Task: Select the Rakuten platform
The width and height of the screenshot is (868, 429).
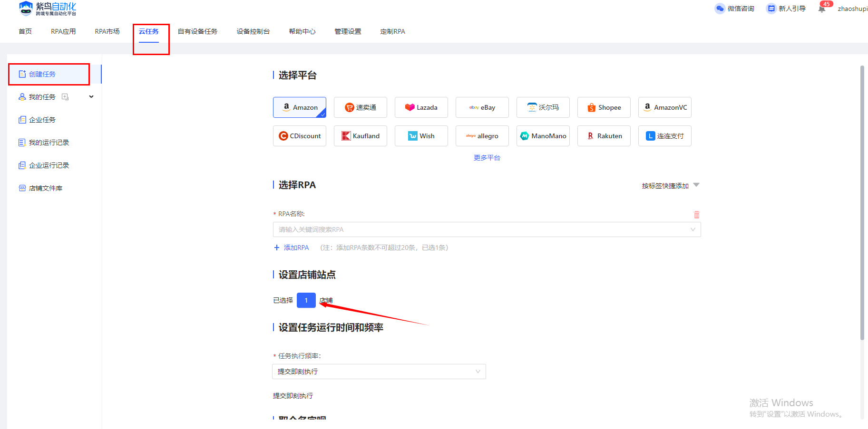Action: [604, 136]
